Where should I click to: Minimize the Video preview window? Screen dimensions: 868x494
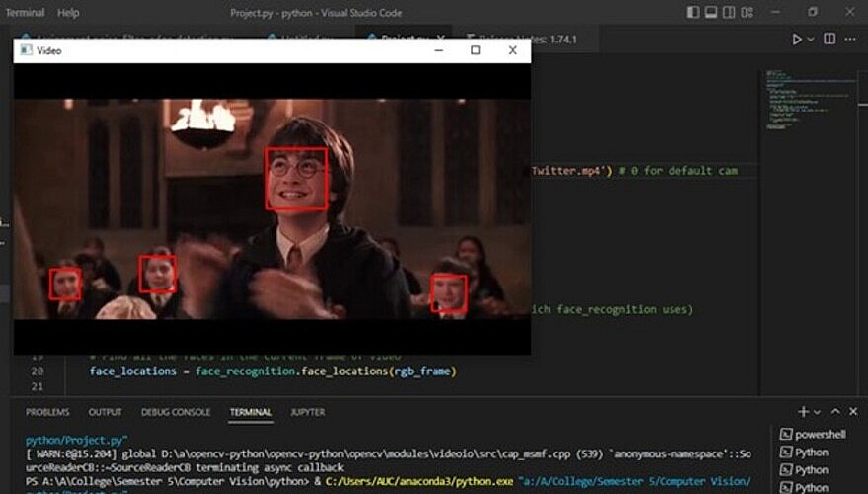(439, 50)
